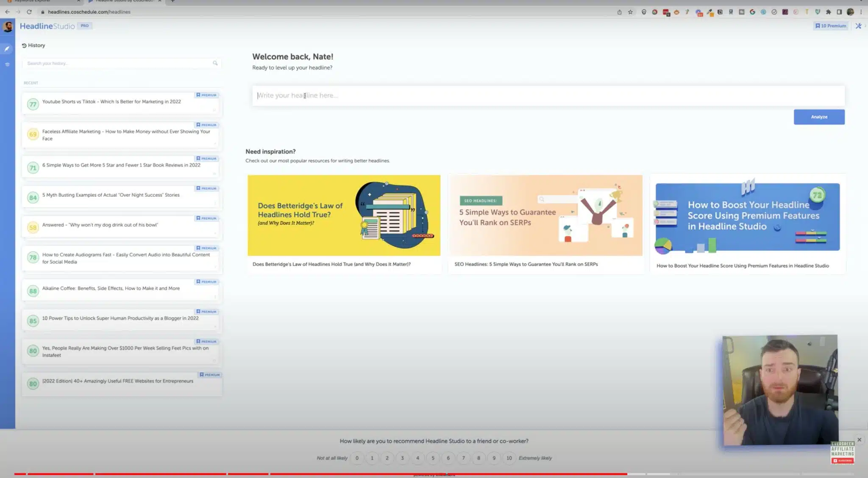
Task: Open 'How to Create Audiograms Fast' item
Action: pyautogui.click(x=122, y=258)
